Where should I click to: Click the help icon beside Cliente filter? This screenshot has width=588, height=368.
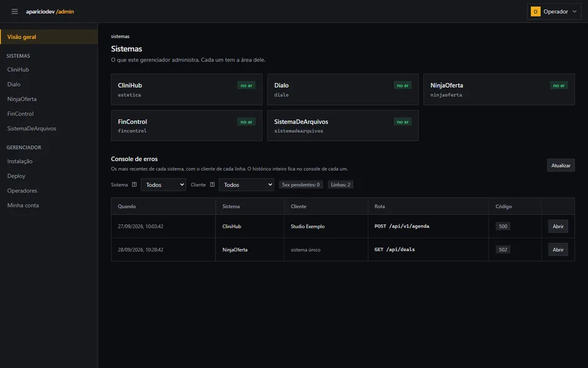pos(213,185)
